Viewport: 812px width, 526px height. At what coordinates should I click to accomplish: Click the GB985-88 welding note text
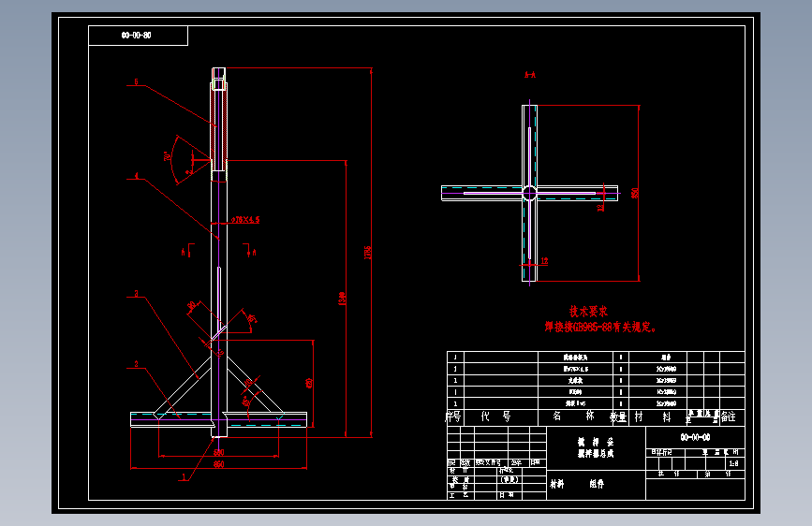point(600,328)
